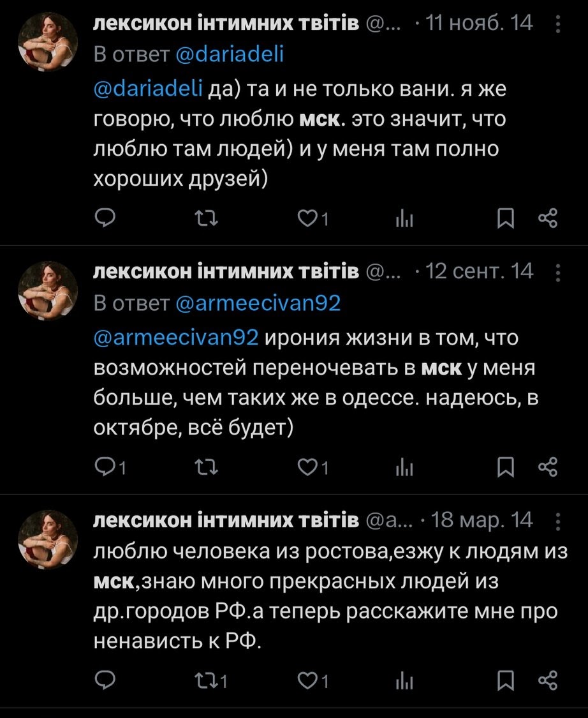Open the @dariadeli profile link in reply header
This screenshot has width=588, height=718.
click(229, 54)
